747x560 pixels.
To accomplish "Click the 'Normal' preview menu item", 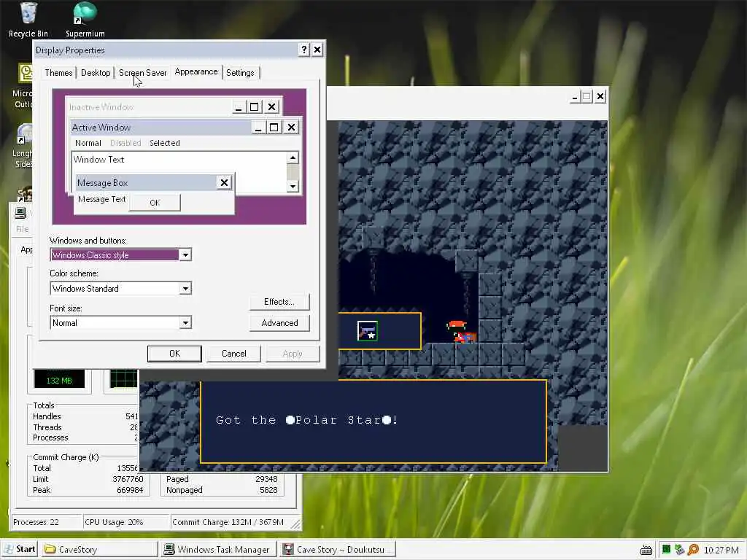I will point(88,143).
